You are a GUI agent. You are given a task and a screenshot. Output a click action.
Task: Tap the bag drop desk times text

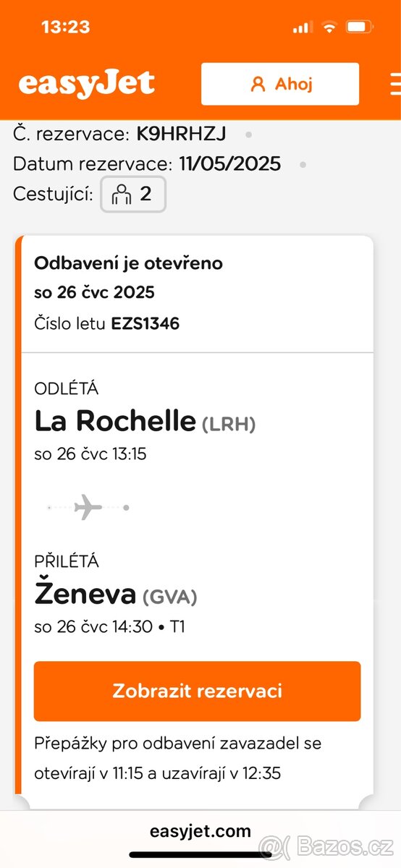[x=178, y=758]
